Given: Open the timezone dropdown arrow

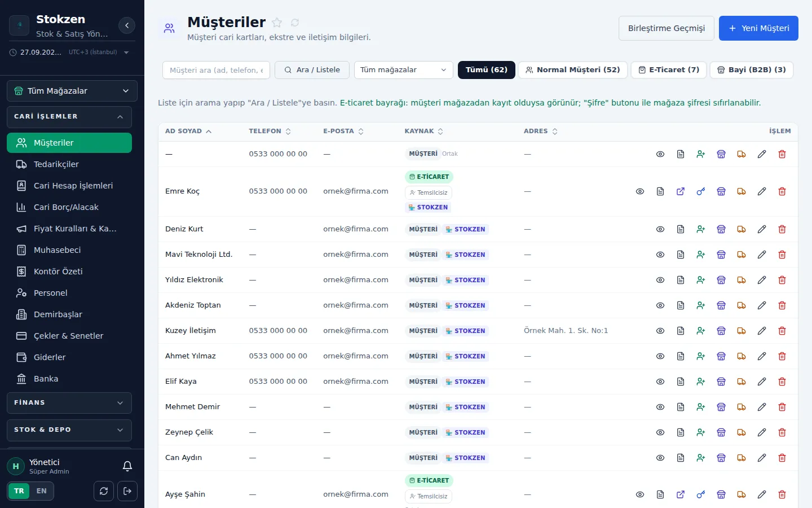Looking at the screenshot, I should [x=126, y=52].
